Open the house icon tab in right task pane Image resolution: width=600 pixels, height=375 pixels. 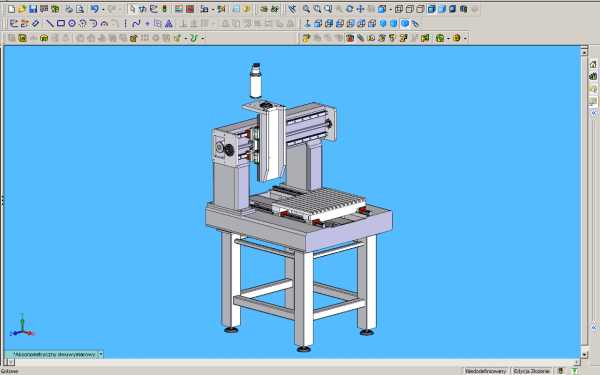[x=593, y=64]
